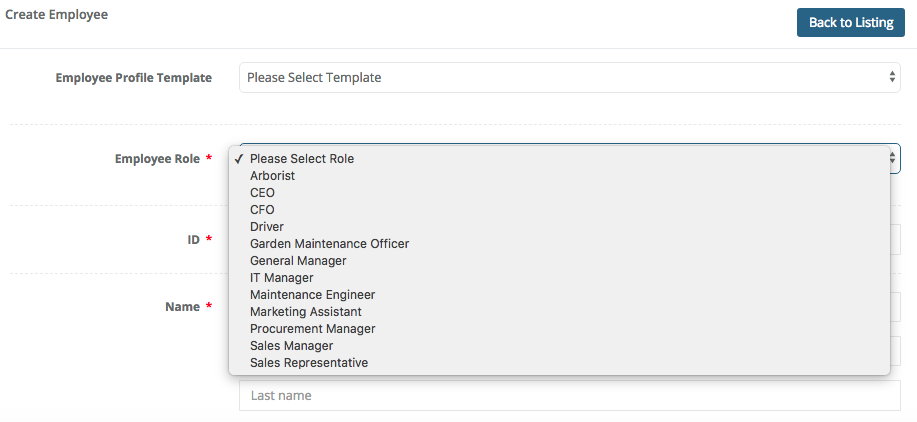Click the Last name input field
The height and width of the screenshot is (422, 917).
(x=569, y=396)
